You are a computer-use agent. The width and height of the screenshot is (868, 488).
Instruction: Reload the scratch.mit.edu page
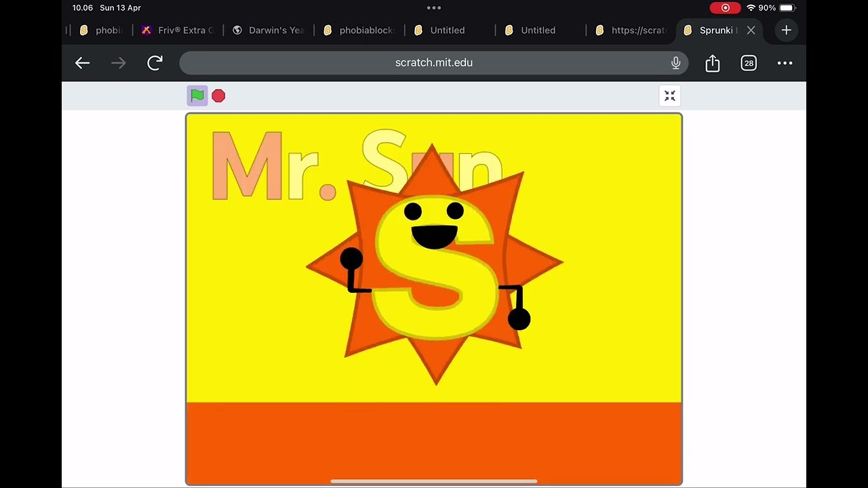click(x=155, y=63)
